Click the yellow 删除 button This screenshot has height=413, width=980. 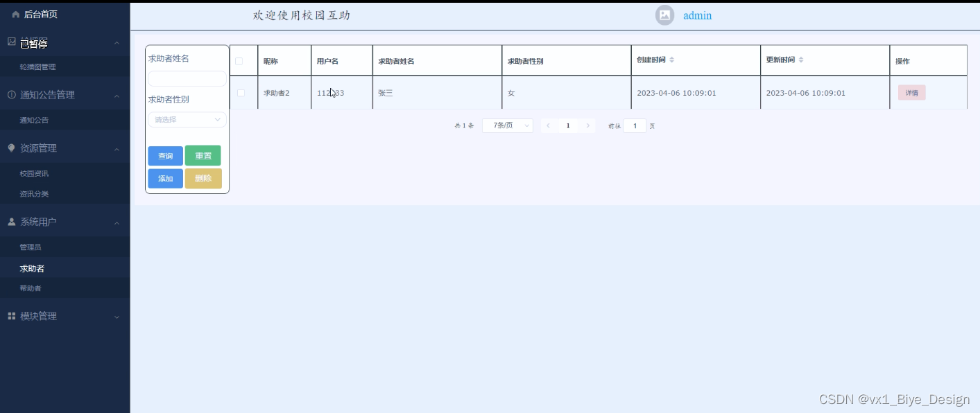pos(203,179)
